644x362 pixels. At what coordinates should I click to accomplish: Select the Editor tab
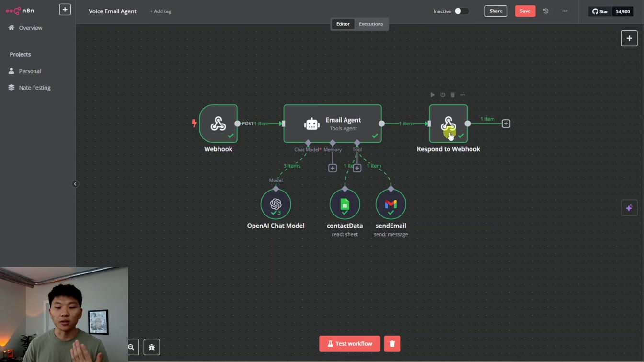click(343, 24)
